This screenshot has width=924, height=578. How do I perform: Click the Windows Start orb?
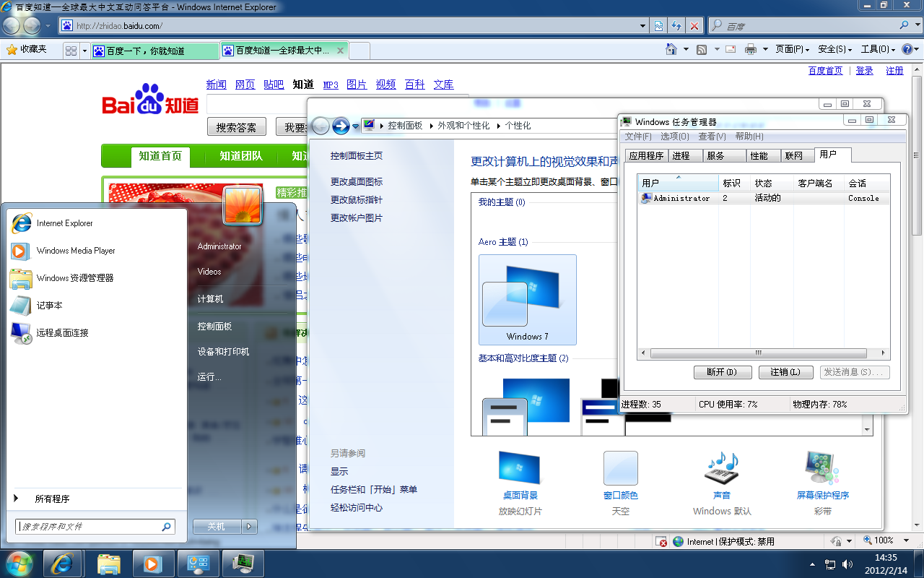19,563
